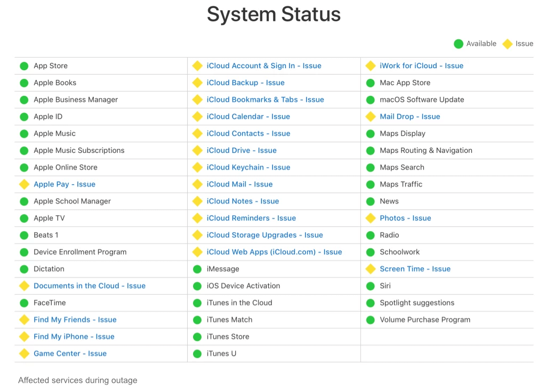Open the Photos - Issue link
The height and width of the screenshot is (392, 546).
coord(405,218)
